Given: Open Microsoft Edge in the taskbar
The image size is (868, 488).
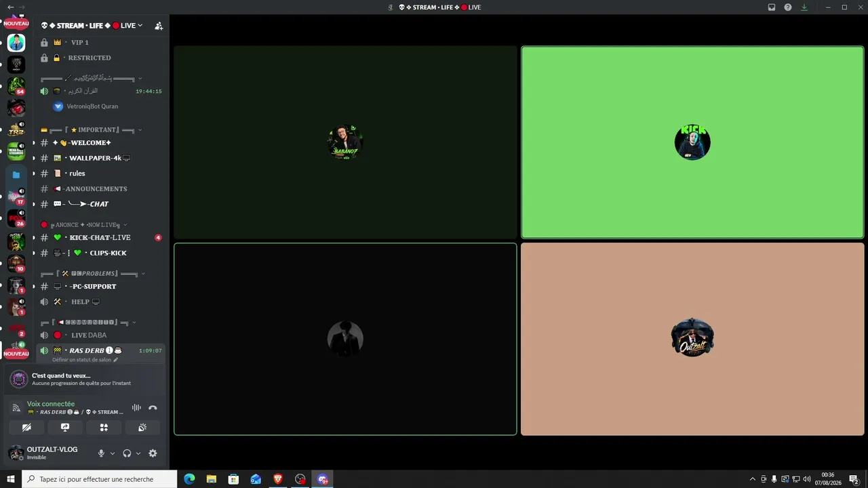Looking at the screenshot, I should (x=189, y=479).
